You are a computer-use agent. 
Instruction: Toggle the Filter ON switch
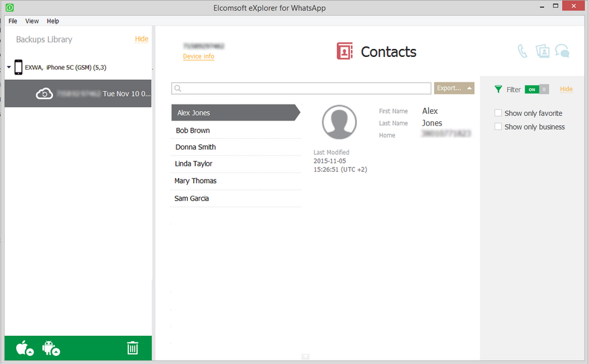(537, 89)
